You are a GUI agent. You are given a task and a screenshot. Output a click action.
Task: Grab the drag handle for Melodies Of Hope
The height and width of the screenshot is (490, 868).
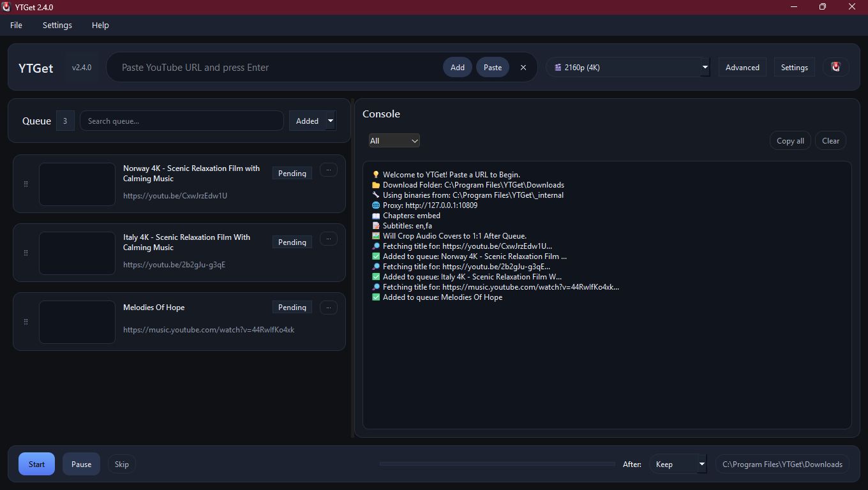[x=26, y=322]
